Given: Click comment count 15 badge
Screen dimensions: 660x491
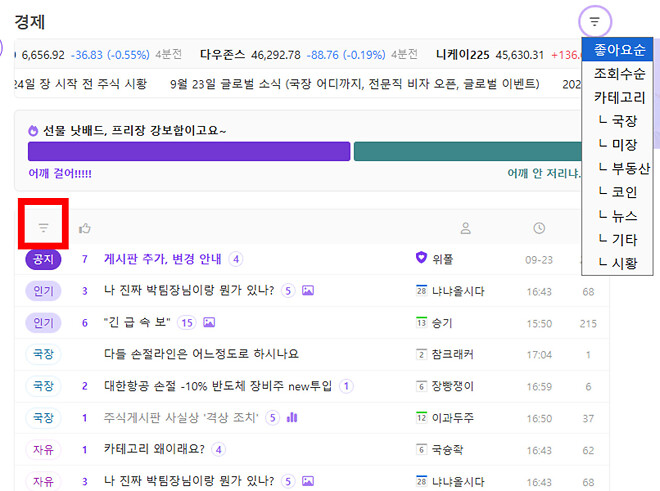Looking at the screenshot, I should tap(187, 323).
